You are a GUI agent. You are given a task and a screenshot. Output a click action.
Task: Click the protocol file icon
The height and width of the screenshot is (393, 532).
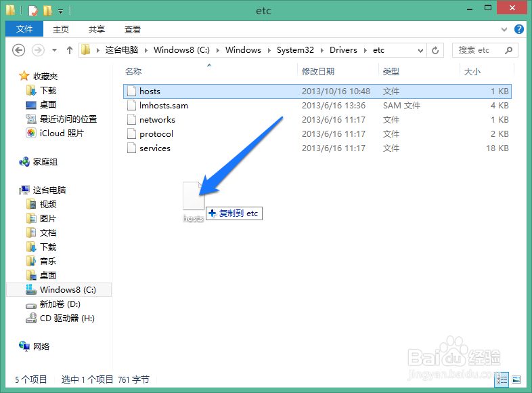click(x=131, y=134)
